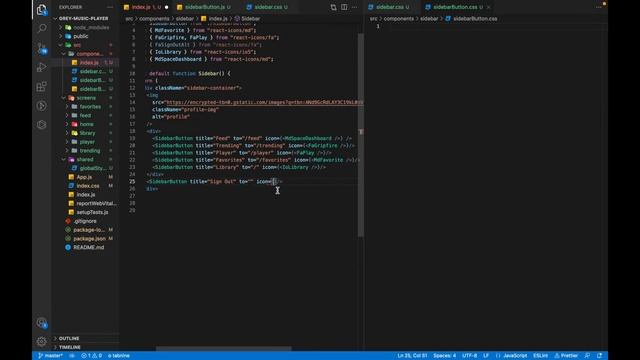Click the Prettier status bar item
Image resolution: width=640 pixels, height=360 pixels.
point(566,356)
